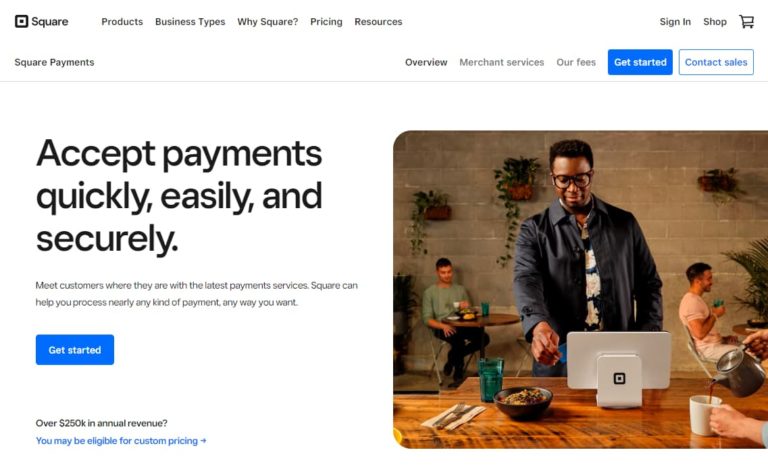
Task: Expand the Why Square? menu
Action: point(267,22)
